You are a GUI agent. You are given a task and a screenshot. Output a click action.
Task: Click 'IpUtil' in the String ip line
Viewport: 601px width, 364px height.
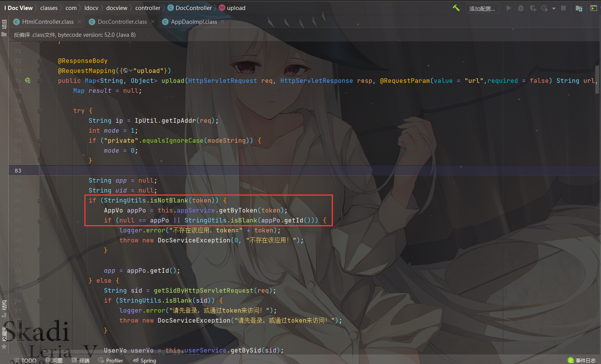146,120
